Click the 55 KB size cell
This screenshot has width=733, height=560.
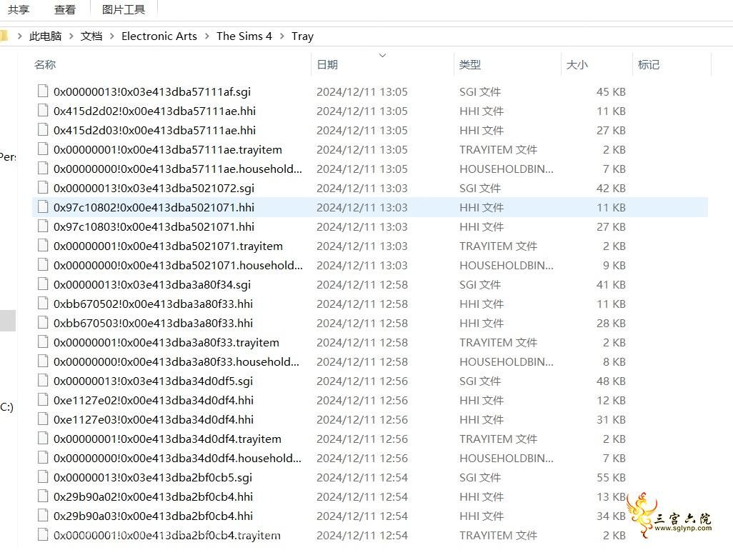pos(611,477)
